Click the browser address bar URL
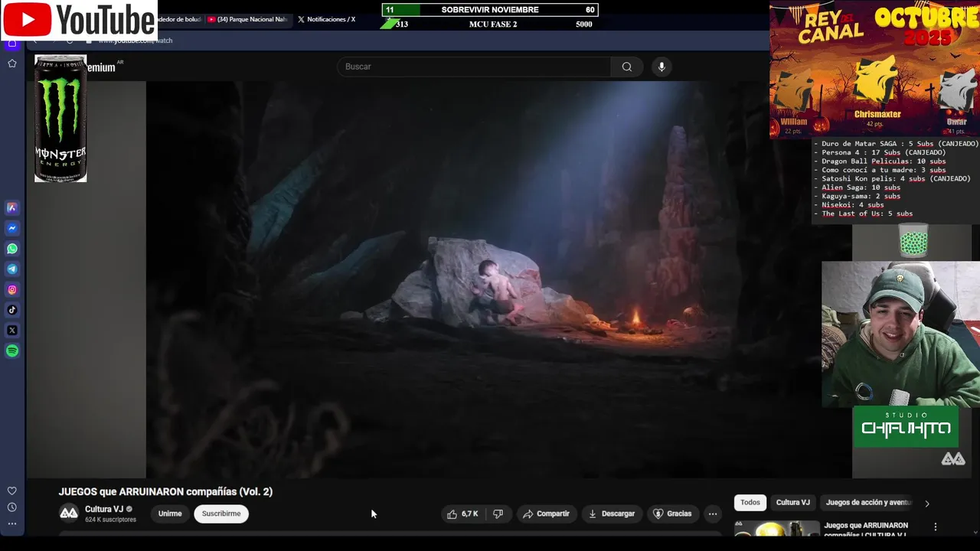Screen dimensions: 980x551 pyautogui.click(x=136, y=41)
